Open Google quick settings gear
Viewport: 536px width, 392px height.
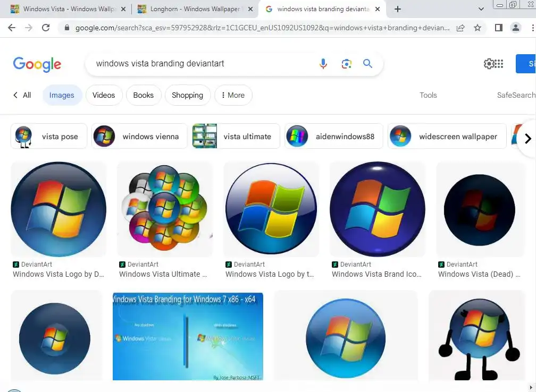point(489,64)
